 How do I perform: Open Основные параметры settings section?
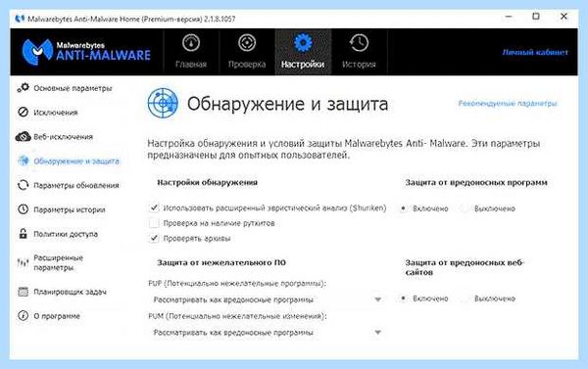click(73, 88)
